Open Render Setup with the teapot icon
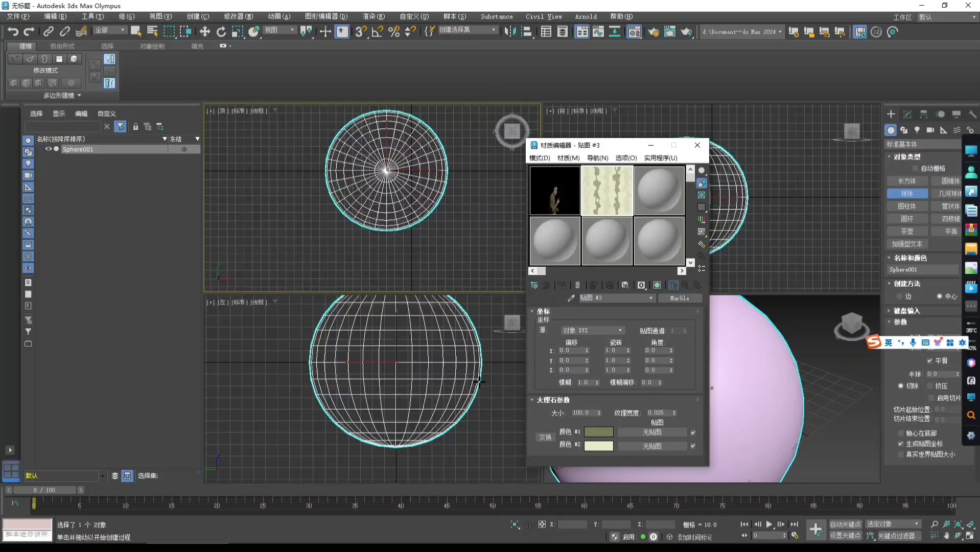Image resolution: width=980 pixels, height=552 pixels. 654,32
